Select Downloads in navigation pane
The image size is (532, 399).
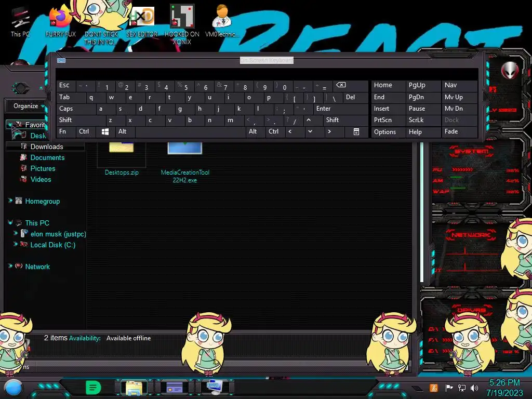[45, 147]
